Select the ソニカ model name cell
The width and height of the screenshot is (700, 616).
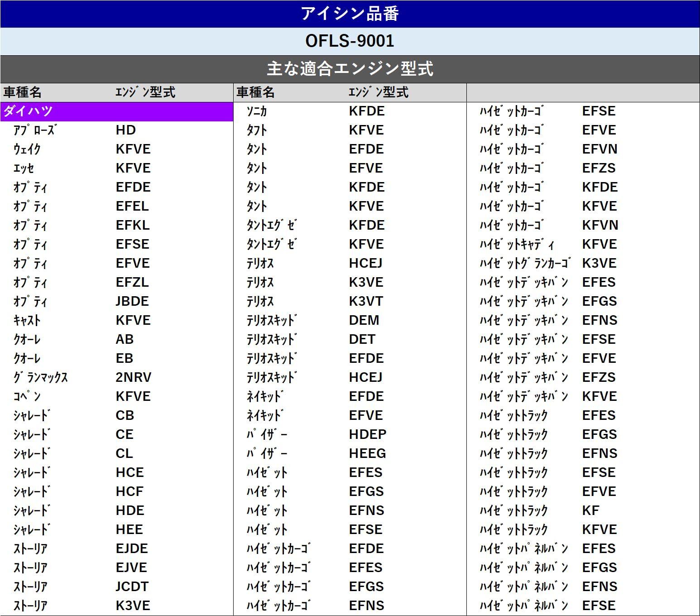[x=257, y=111]
